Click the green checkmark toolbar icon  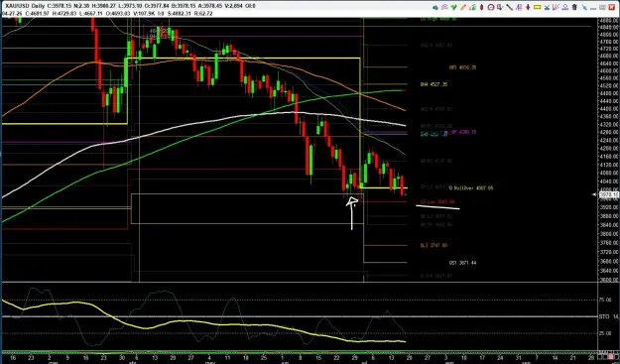coord(454,7)
